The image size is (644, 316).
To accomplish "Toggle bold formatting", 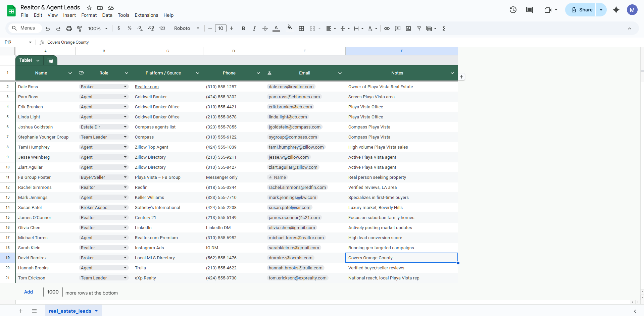I will (243, 29).
